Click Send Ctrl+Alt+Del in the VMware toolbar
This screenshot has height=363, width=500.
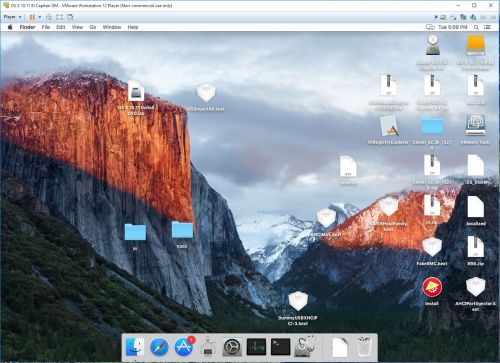(x=49, y=17)
